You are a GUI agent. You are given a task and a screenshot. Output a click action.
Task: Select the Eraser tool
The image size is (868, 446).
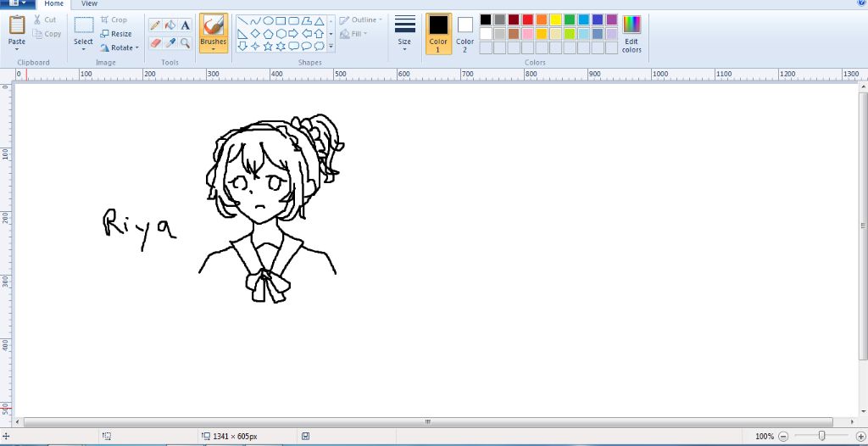click(156, 42)
